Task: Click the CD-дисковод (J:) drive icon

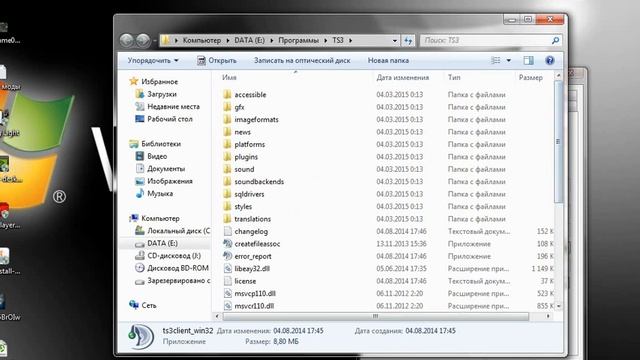Action: [x=140, y=256]
